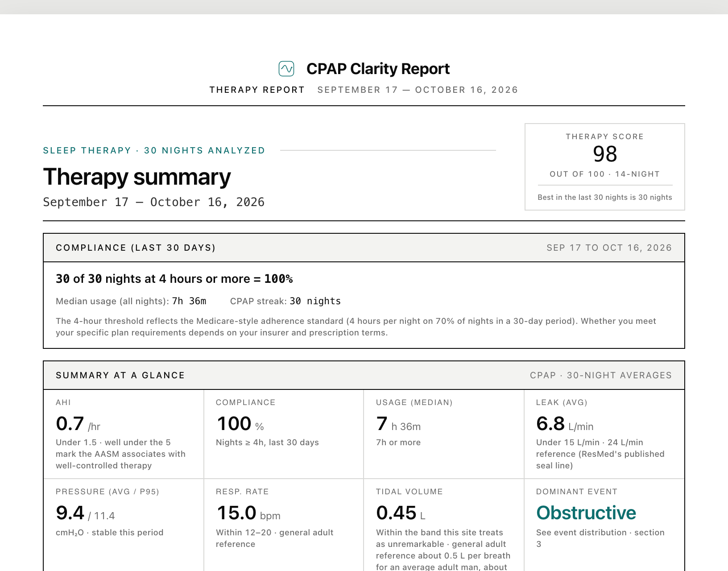Click the CPAP streak value 30 nights
This screenshot has height=571, width=728.
tap(315, 301)
